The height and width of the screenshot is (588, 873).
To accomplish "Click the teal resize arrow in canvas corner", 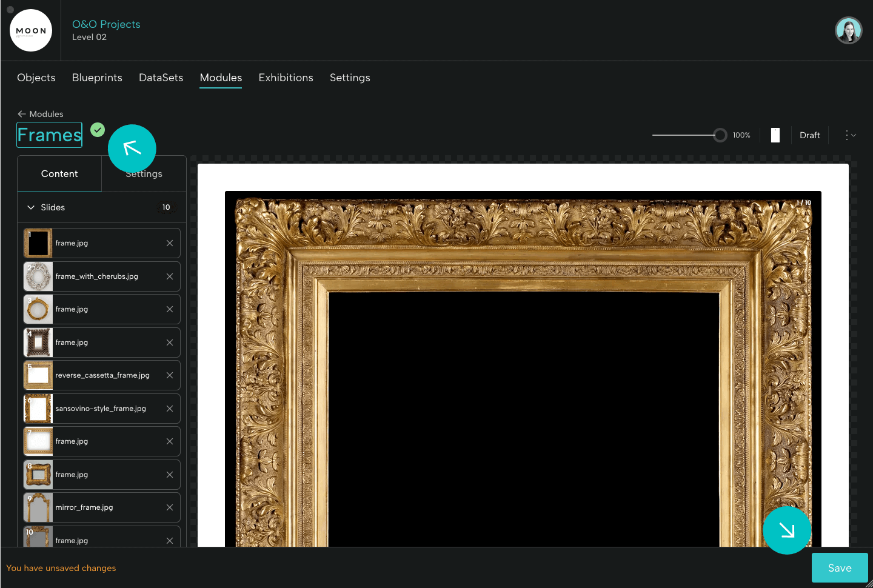I will click(787, 530).
